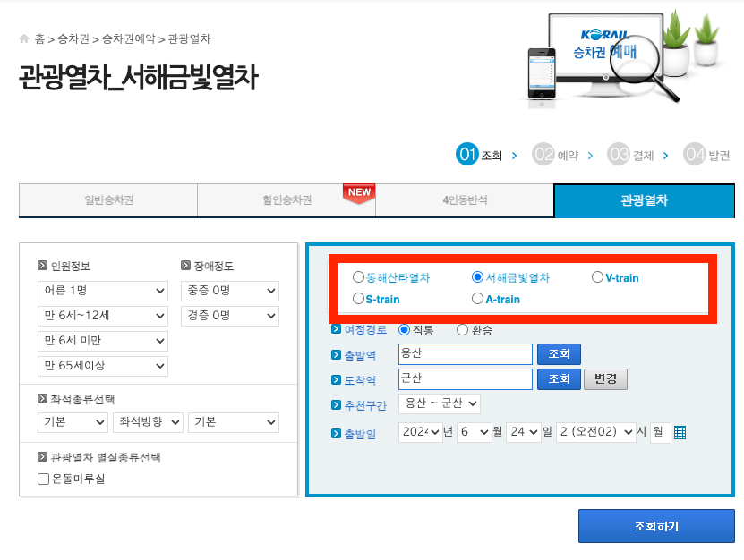Image resolution: width=744 pixels, height=560 pixels.
Task: Choose the S-train tourist train option
Action: [x=358, y=299]
